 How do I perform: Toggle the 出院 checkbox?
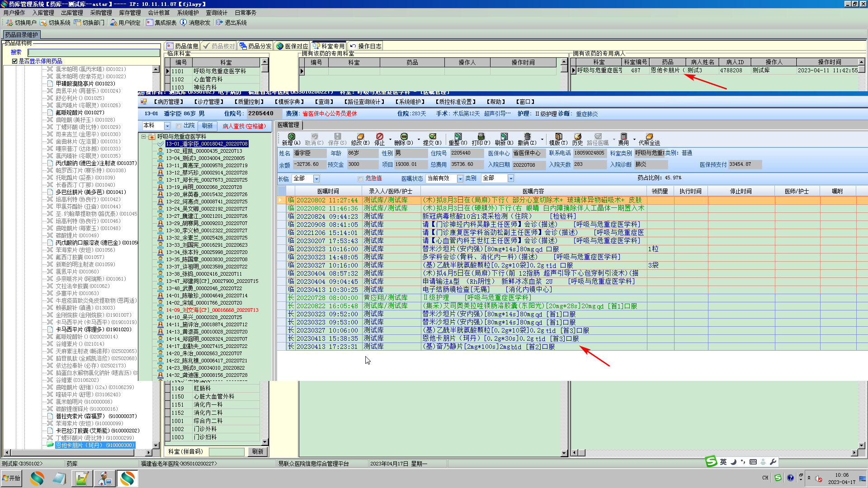pos(179,126)
